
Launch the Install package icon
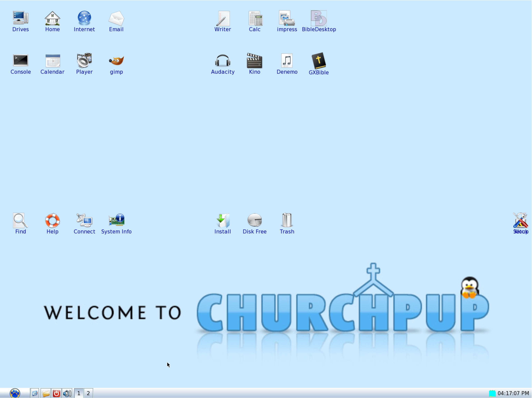pos(223,220)
